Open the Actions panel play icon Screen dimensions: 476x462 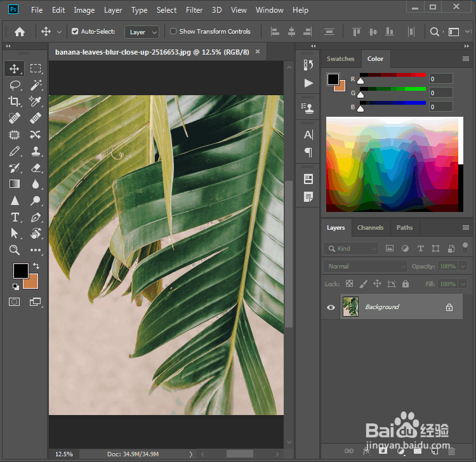pyautogui.click(x=308, y=83)
